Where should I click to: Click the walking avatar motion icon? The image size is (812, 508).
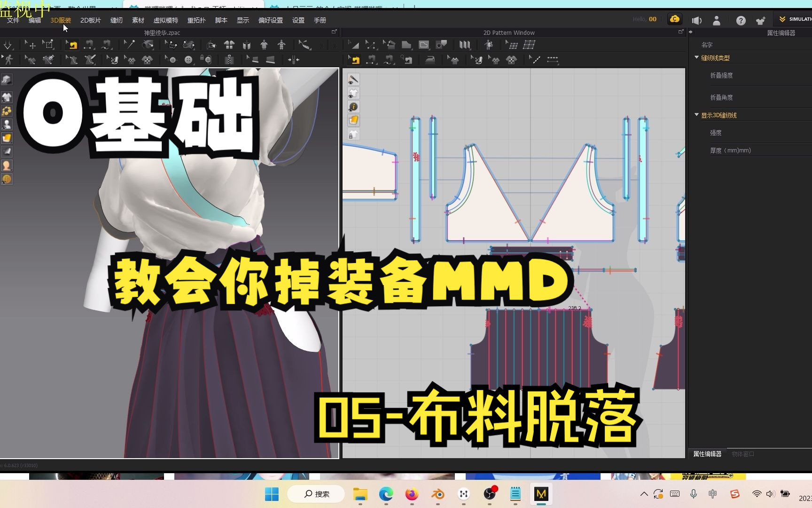[x=8, y=60]
